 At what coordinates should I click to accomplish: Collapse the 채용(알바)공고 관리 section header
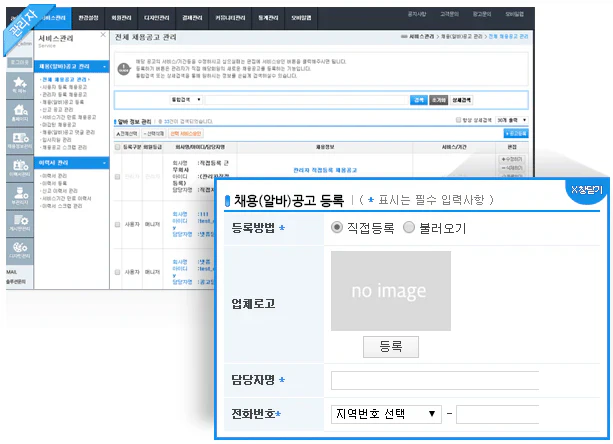(71, 66)
